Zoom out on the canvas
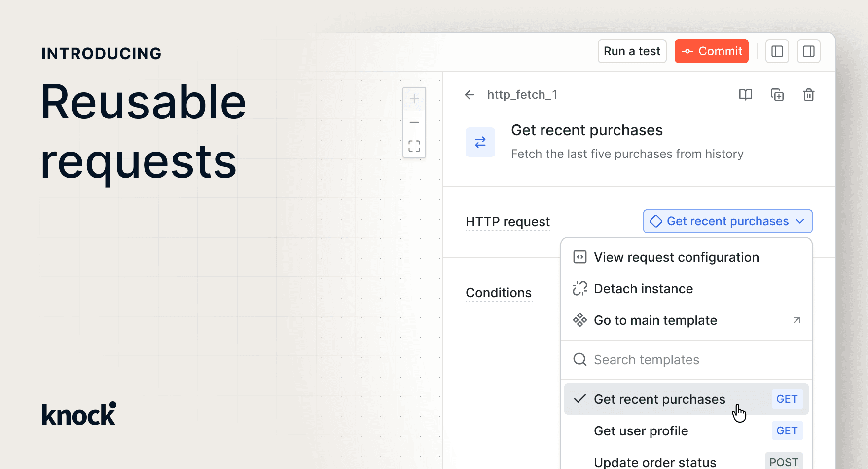The height and width of the screenshot is (469, 868). pos(414,122)
